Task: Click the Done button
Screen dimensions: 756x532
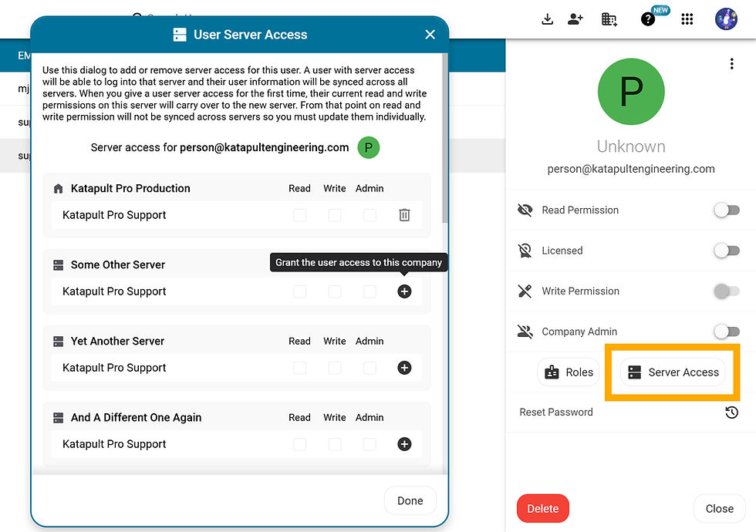Action: click(x=410, y=500)
